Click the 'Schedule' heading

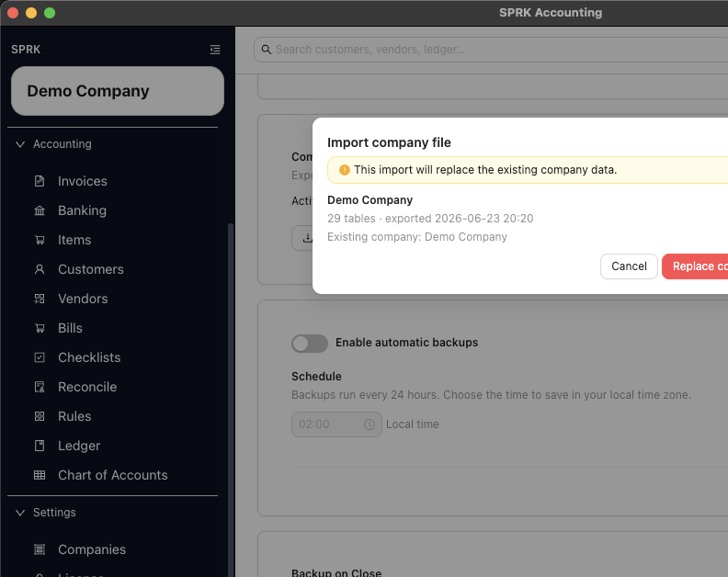(x=316, y=377)
